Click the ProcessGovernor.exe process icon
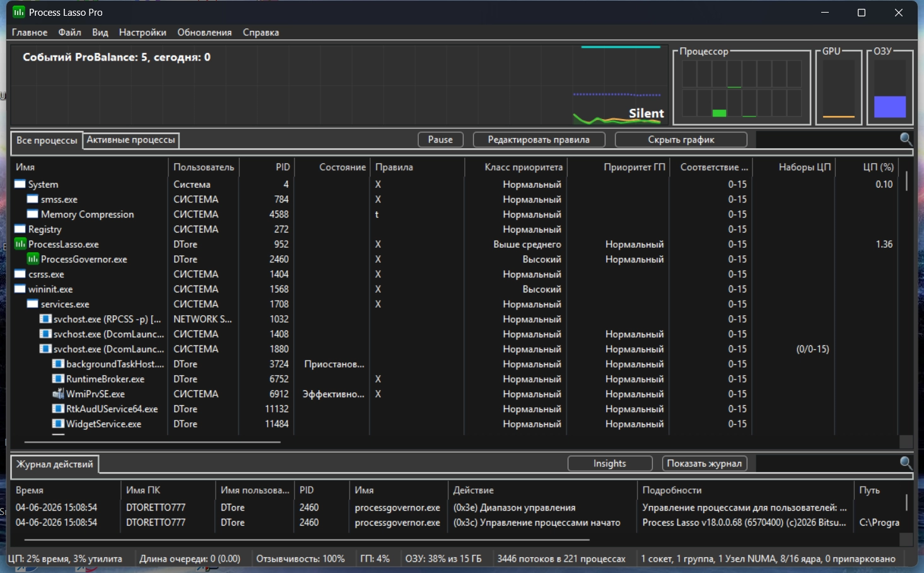 tap(33, 259)
